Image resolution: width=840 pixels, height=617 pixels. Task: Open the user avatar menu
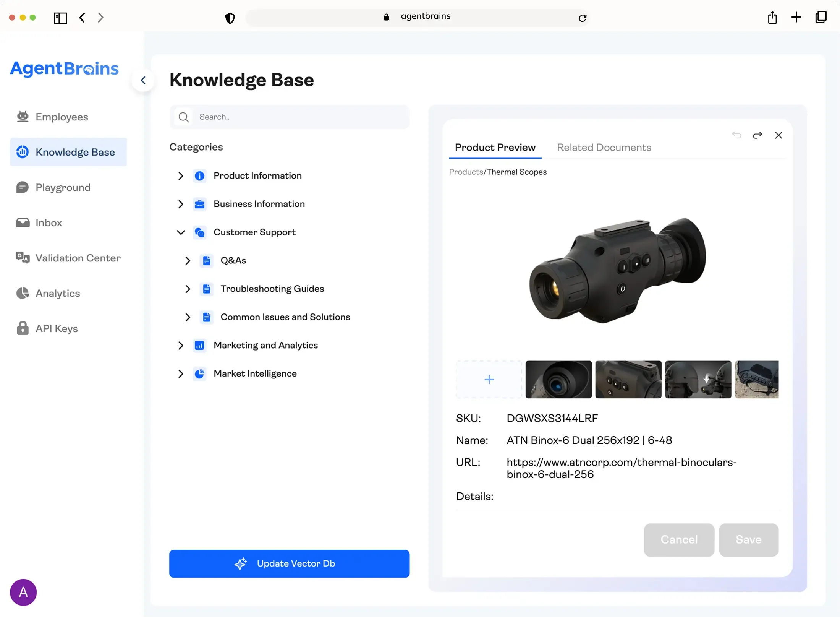[23, 592]
